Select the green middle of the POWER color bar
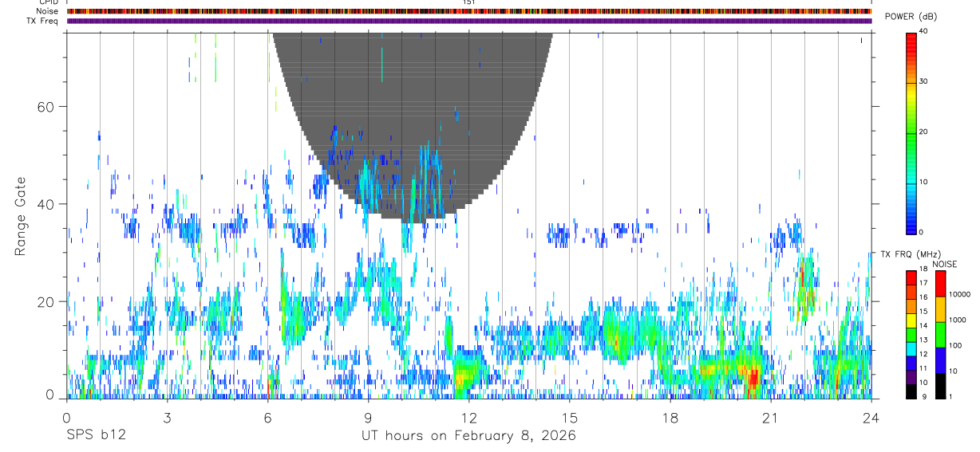 tap(911, 132)
